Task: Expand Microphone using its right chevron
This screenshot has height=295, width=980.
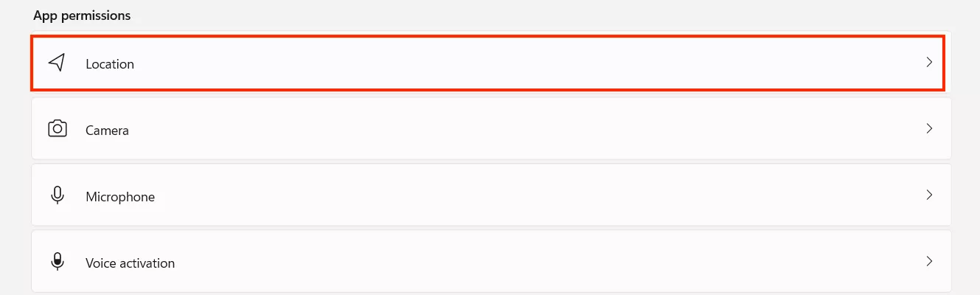Action: point(929,195)
